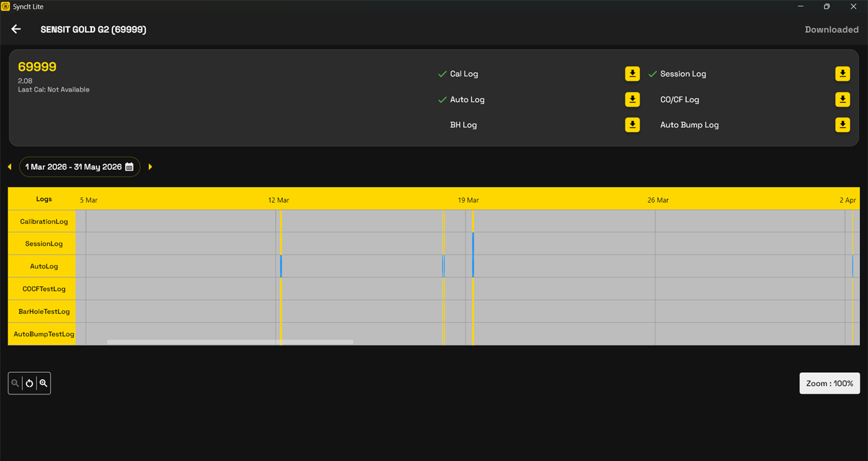Go back using the arrow beside SENSIT GOLD G2
Screen dimensions: 868x461
(16, 29)
